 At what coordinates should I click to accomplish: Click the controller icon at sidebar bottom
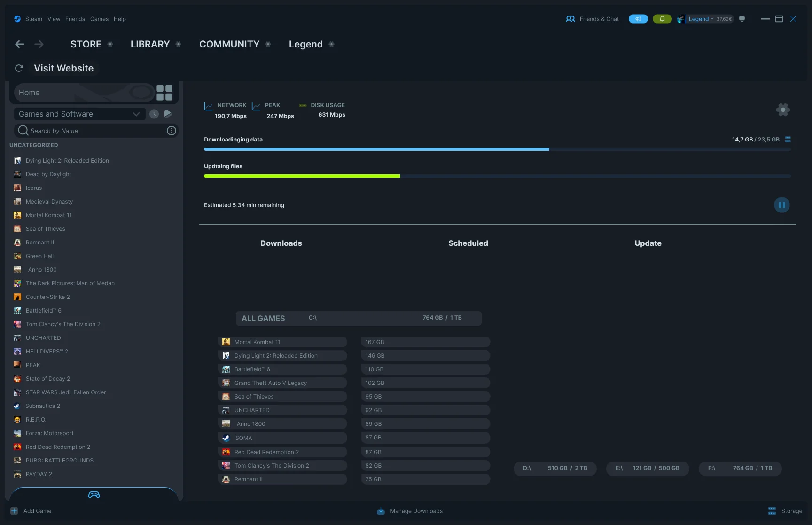(94, 494)
